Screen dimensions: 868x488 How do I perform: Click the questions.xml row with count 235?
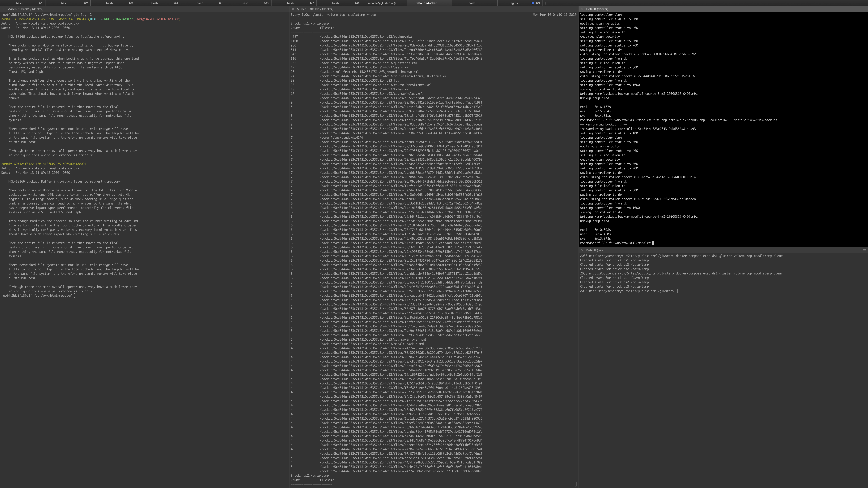354,63
